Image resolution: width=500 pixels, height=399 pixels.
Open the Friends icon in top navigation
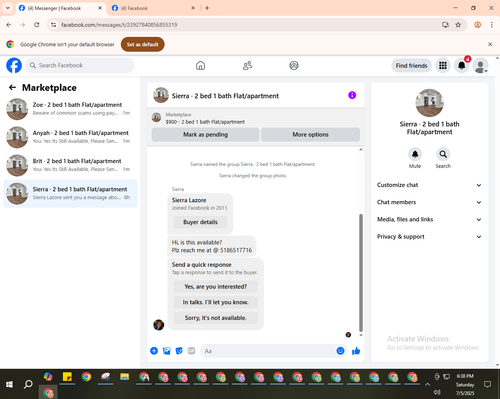pos(247,65)
